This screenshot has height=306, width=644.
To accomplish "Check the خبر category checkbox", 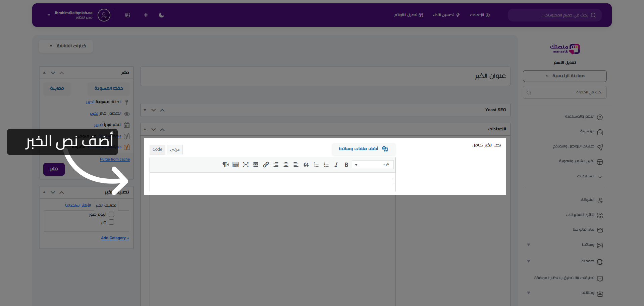I will [111, 222].
